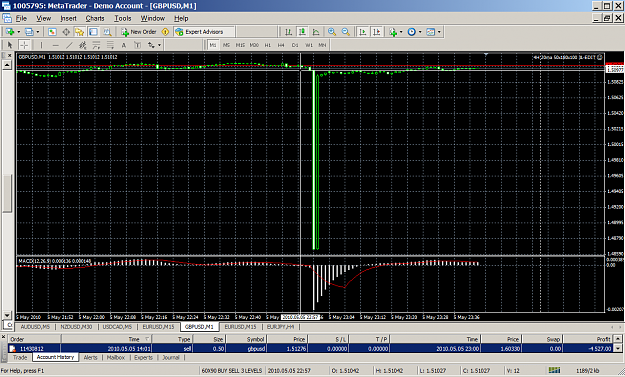The height and width of the screenshot is (377, 625).
Task: Click the chart shift triangle marker
Action: pos(486,54)
